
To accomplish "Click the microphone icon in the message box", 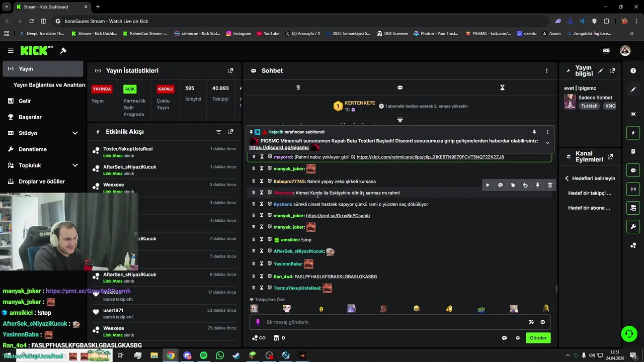I will pos(258,322).
